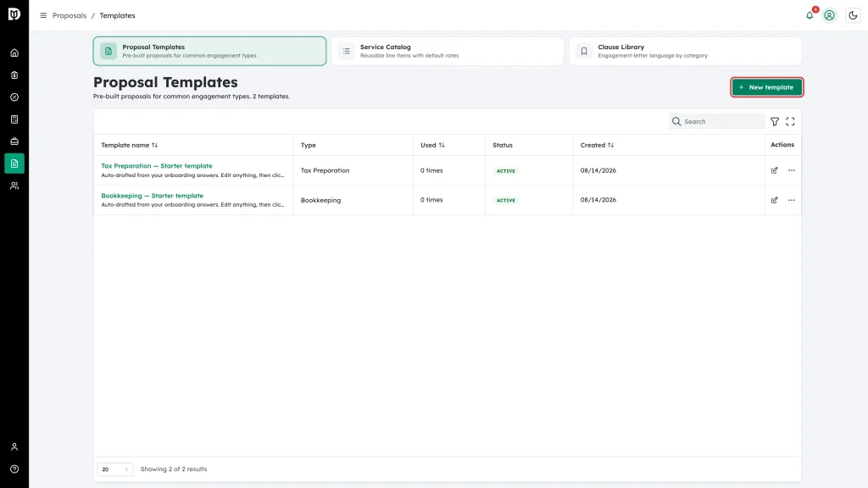868x488 pixels.
Task: Open notifications bell icon
Action: coord(810,15)
